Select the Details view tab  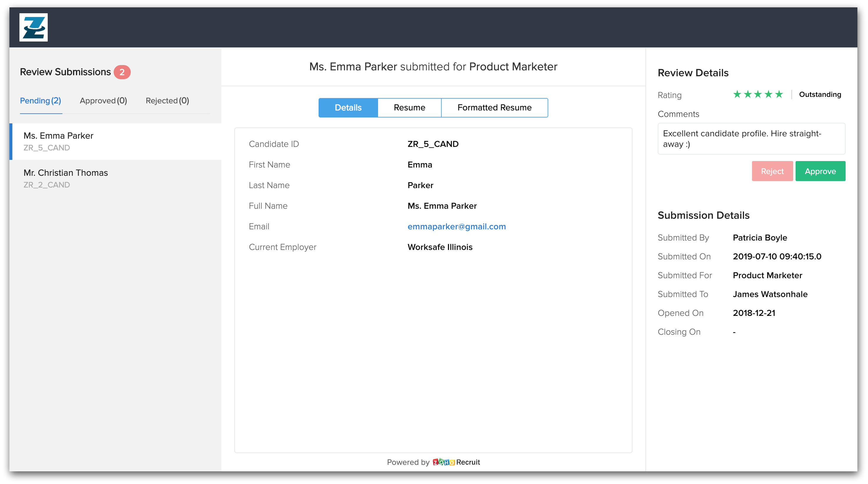[348, 108]
